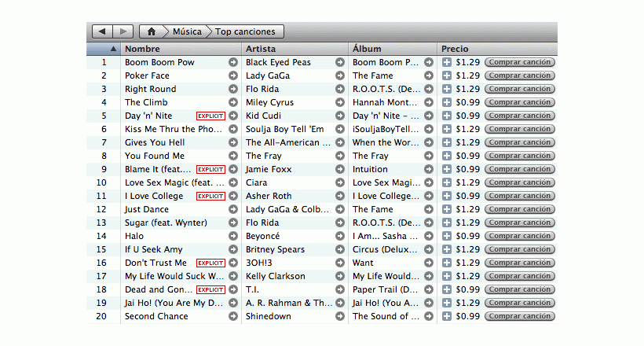Select the artist name Shinedown

[x=268, y=316]
